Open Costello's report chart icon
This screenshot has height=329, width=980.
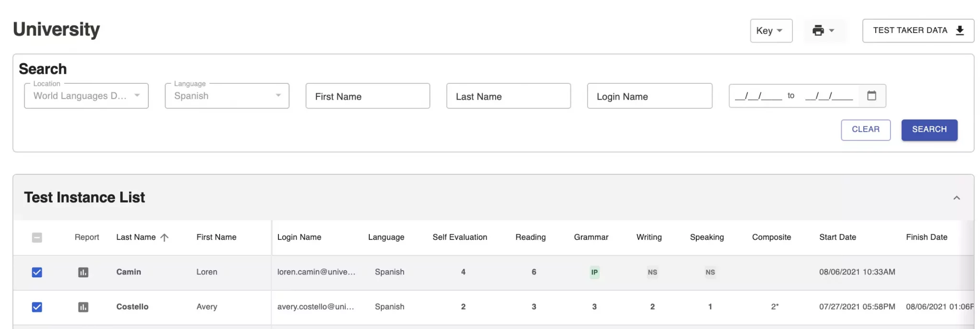click(x=83, y=307)
